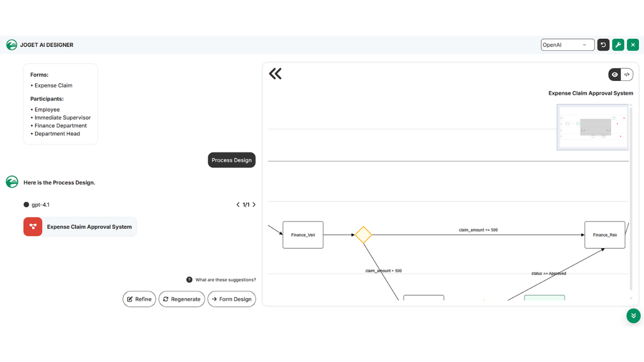This screenshot has height=362, width=644.
Task: Click the reset history icon button
Action: click(x=603, y=45)
